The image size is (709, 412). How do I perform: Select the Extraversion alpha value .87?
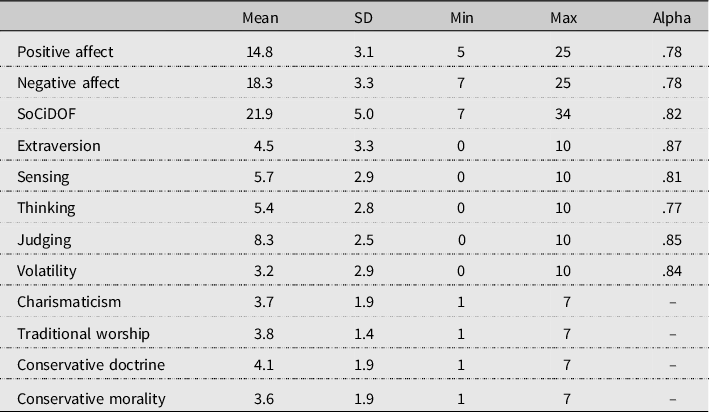(671, 146)
